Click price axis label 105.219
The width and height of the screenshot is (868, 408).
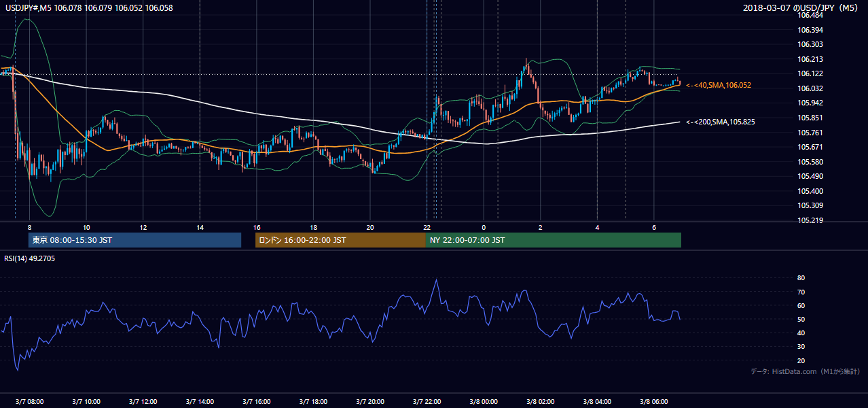click(810, 220)
